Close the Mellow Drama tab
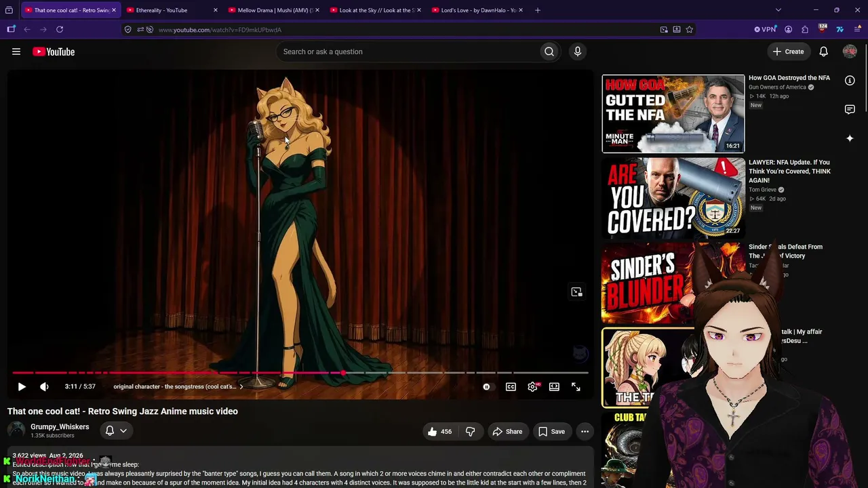The image size is (868, 488). click(x=317, y=10)
